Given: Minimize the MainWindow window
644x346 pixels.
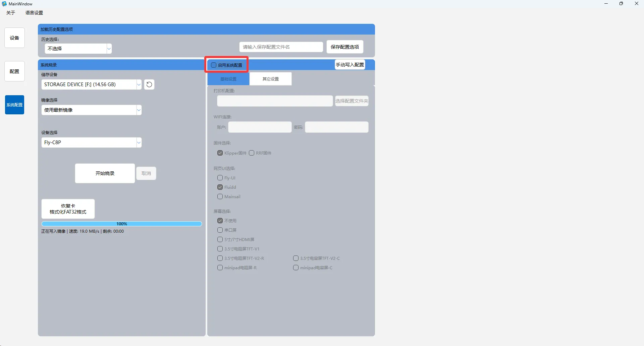Looking at the screenshot, I should [606, 4].
